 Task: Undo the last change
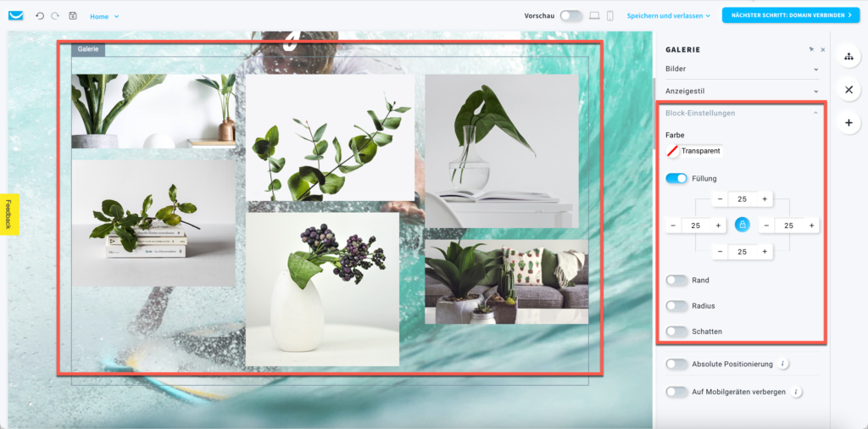click(x=39, y=16)
